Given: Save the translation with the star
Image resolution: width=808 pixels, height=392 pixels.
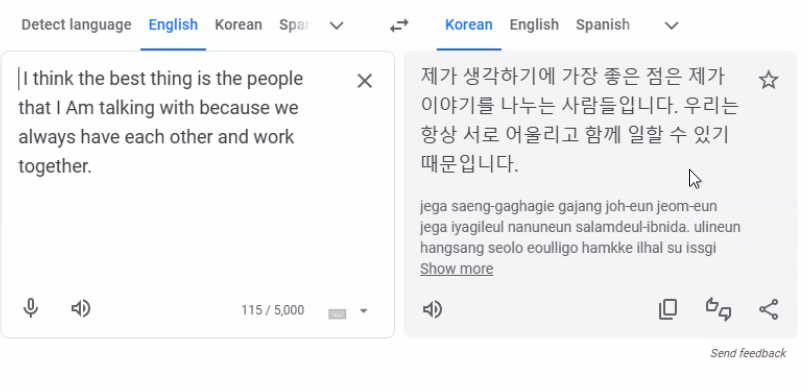Looking at the screenshot, I should click(768, 80).
